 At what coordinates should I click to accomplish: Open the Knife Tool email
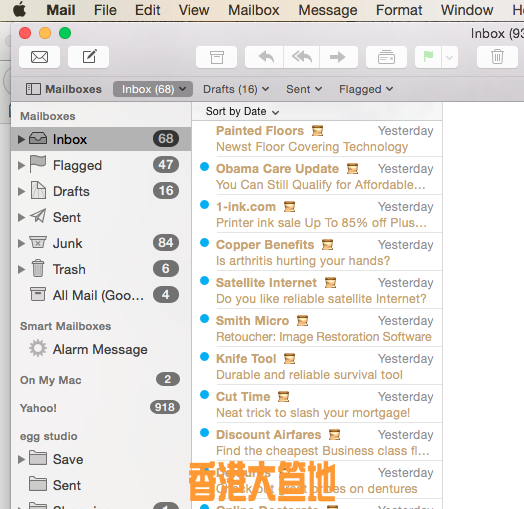pos(317,366)
